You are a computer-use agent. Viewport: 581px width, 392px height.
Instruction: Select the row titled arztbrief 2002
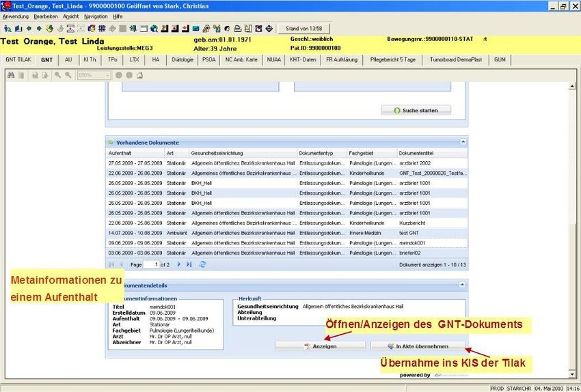tap(286, 163)
